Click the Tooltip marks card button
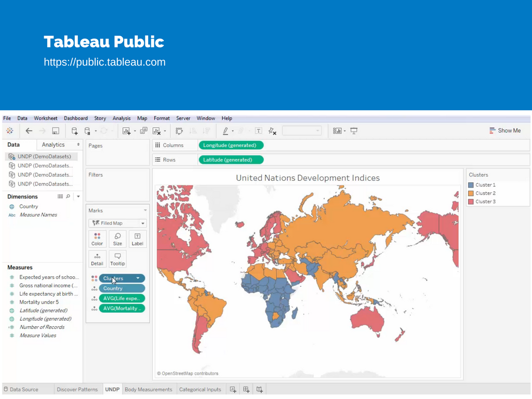This screenshot has height=399, width=532. [x=117, y=259]
